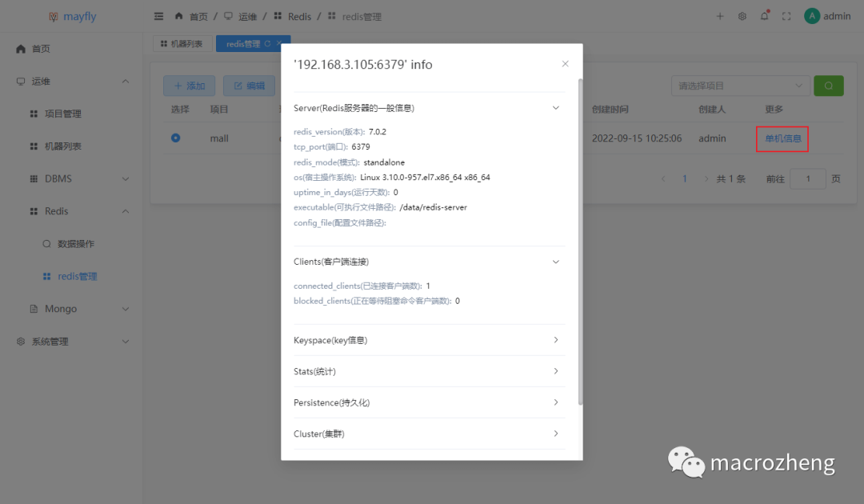Click the 单机信息 link

point(782,138)
